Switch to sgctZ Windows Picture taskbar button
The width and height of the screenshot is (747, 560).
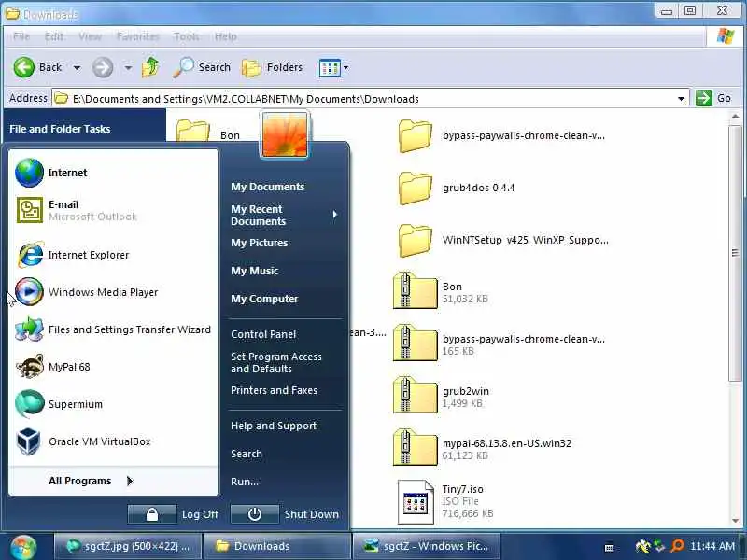pos(426,546)
